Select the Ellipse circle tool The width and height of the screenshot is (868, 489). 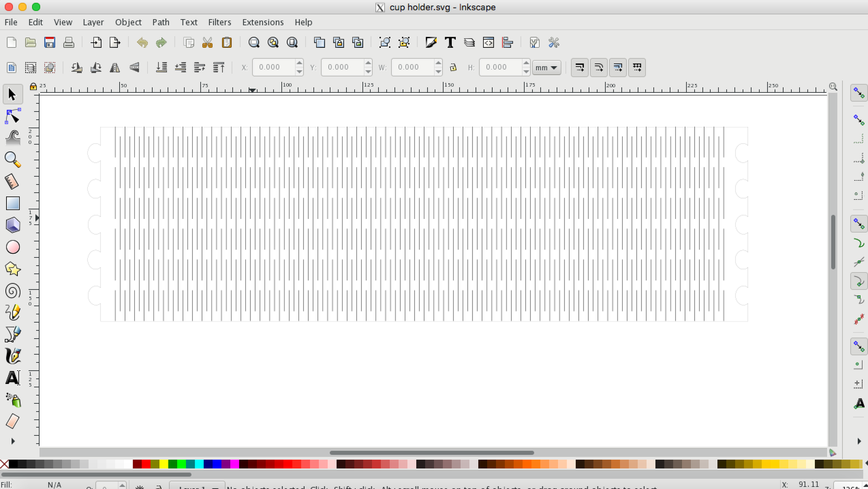click(x=12, y=247)
